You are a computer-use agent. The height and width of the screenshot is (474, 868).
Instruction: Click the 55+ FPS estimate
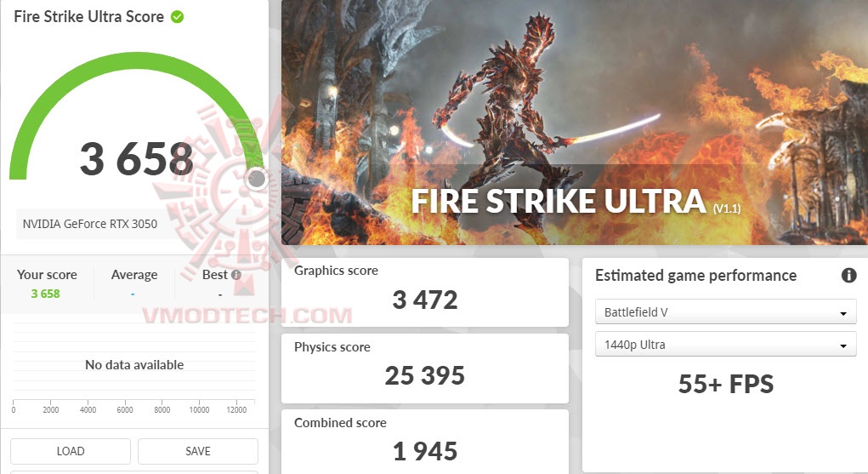click(x=725, y=384)
